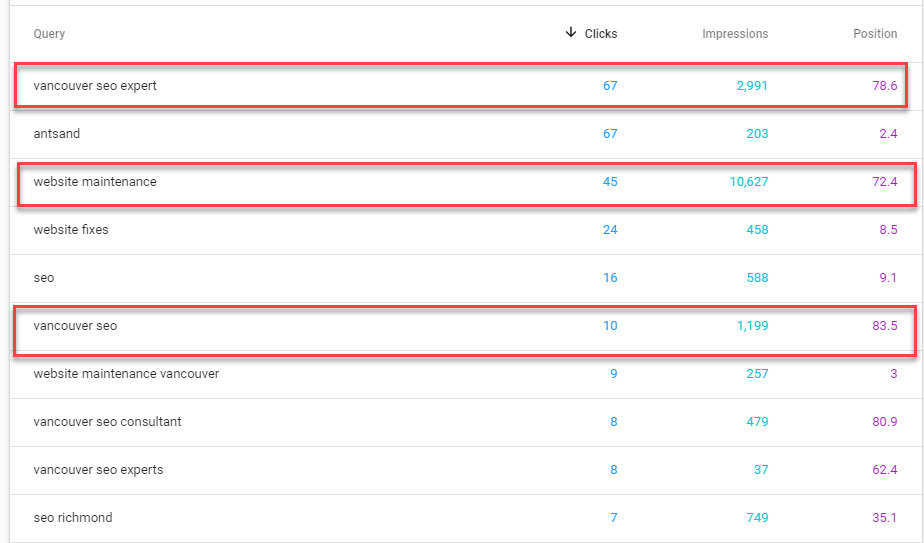The height and width of the screenshot is (543, 924).
Task: Open 'website maintenance vancouver' query
Action: 126,374
